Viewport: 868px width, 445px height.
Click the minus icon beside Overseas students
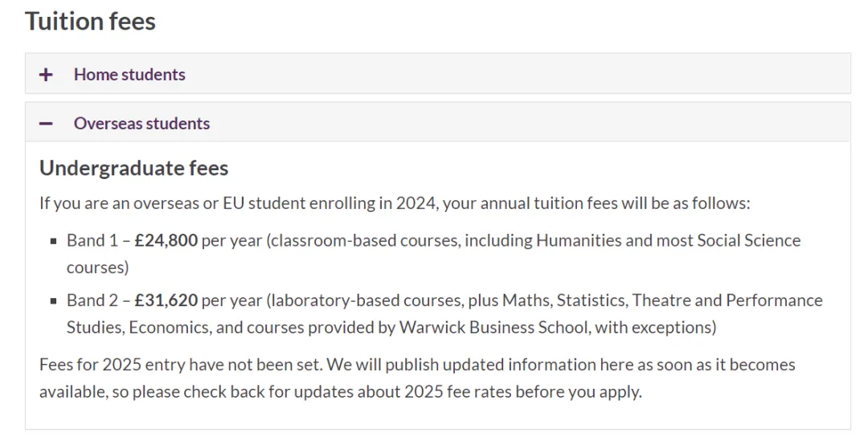(47, 124)
